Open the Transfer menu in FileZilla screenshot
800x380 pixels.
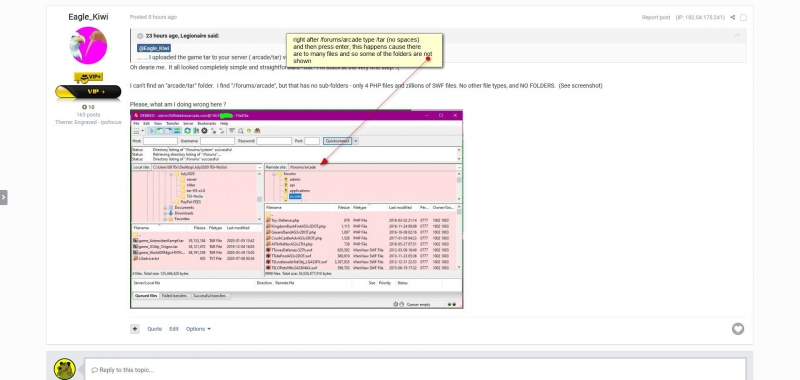pos(172,123)
